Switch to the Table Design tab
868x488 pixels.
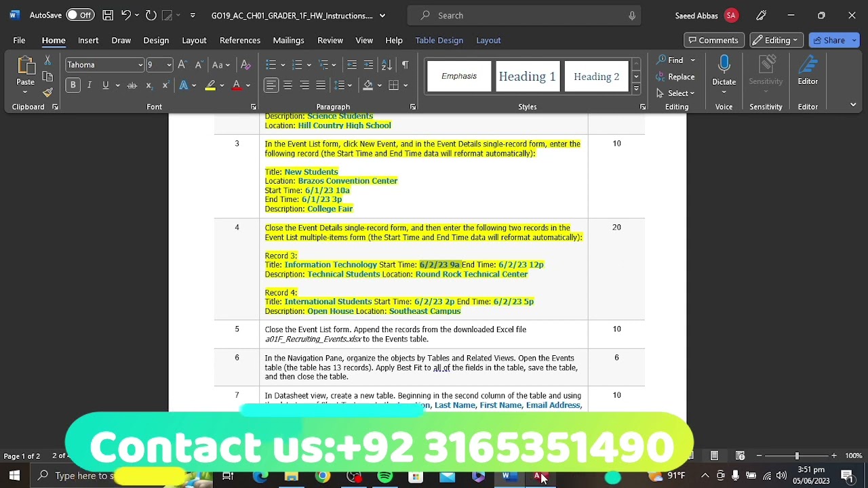pos(439,41)
